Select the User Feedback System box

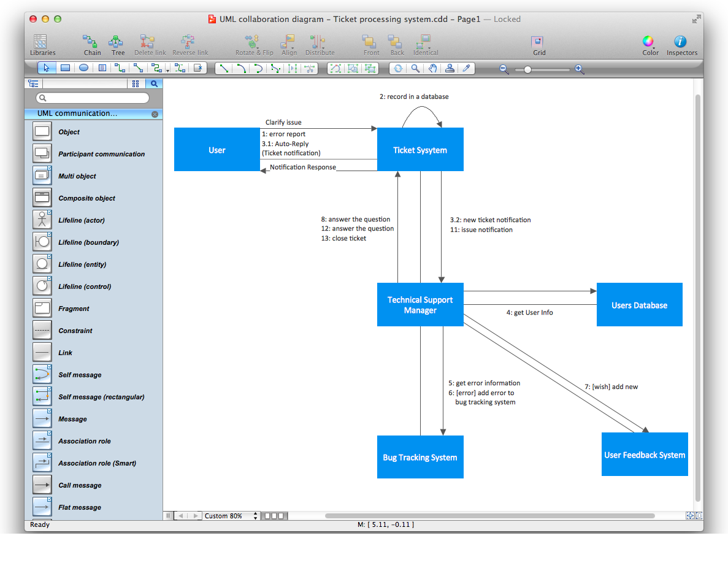(x=645, y=455)
